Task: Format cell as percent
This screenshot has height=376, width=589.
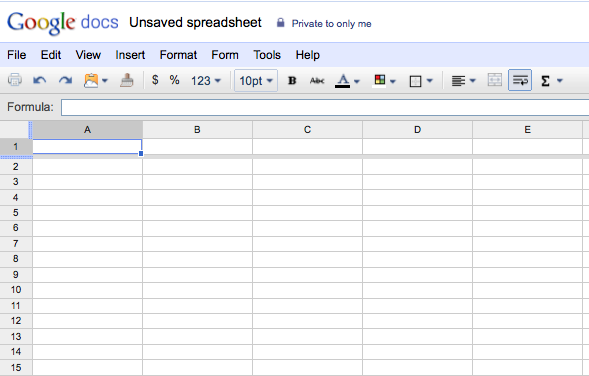Action: point(174,80)
